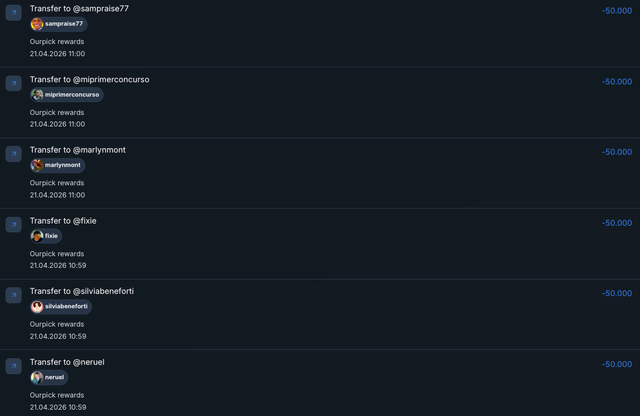Open the neruel user chip
Viewport: 640px width, 416px height.
tap(49, 378)
